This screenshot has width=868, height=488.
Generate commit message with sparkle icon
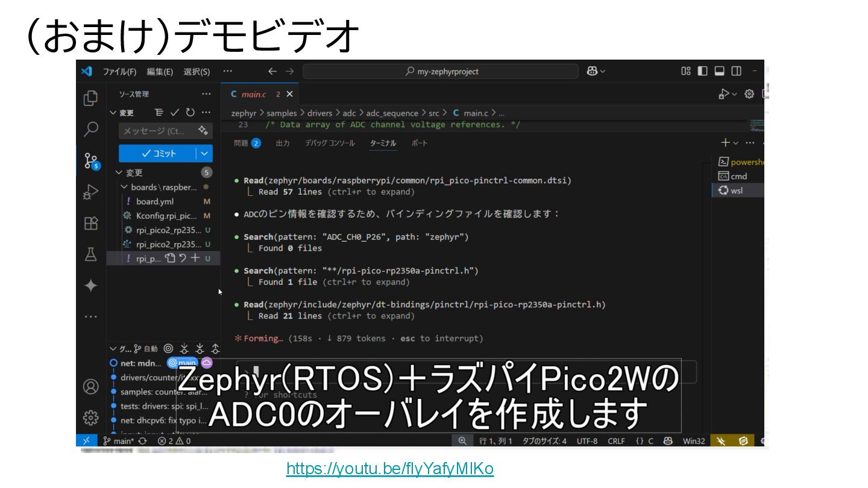pos(203,131)
